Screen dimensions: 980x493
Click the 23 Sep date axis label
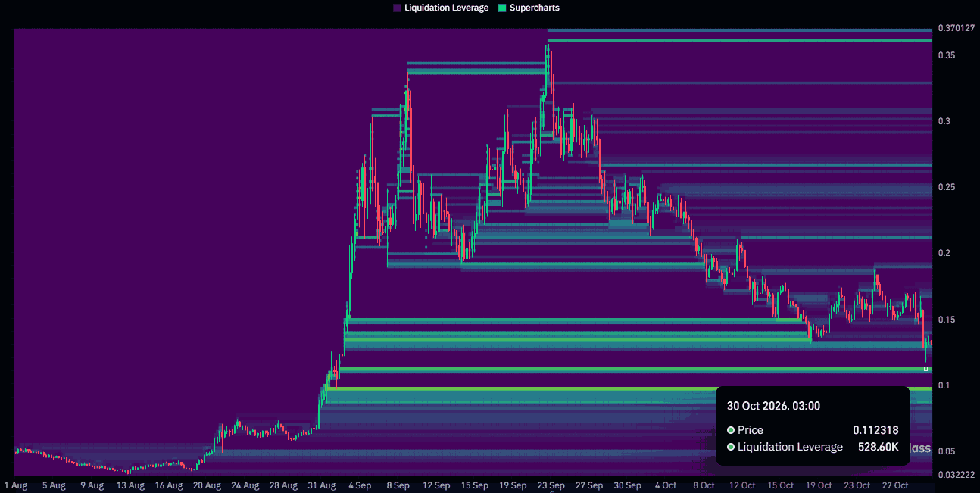[x=551, y=485]
